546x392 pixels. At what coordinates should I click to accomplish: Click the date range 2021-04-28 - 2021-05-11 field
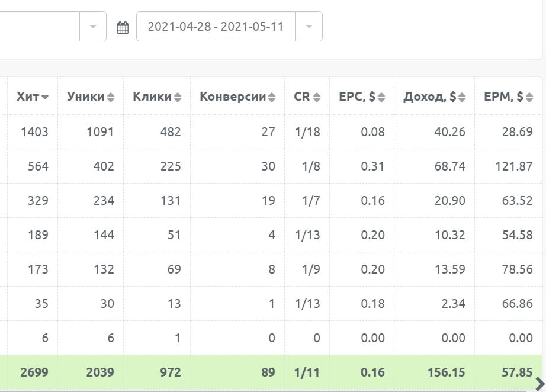(216, 27)
